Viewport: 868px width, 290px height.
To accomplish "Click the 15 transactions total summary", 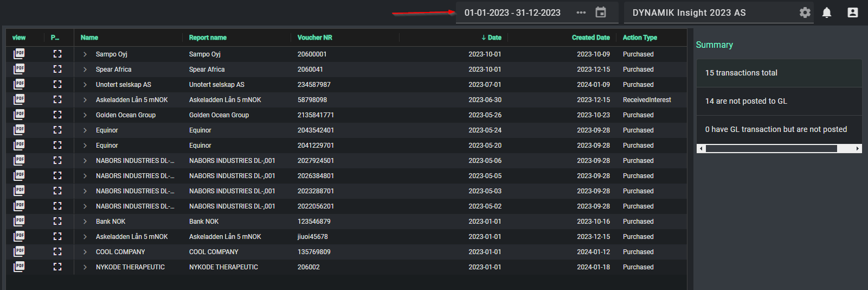I will [741, 73].
